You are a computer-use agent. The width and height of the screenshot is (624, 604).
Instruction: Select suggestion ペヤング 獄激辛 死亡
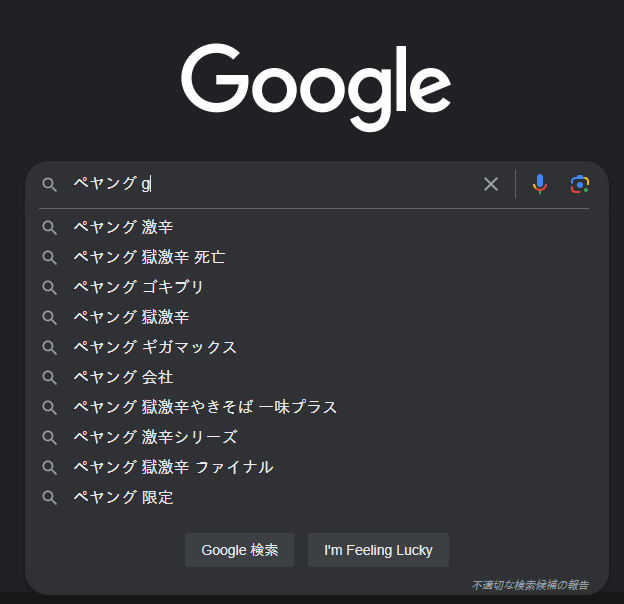(149, 257)
